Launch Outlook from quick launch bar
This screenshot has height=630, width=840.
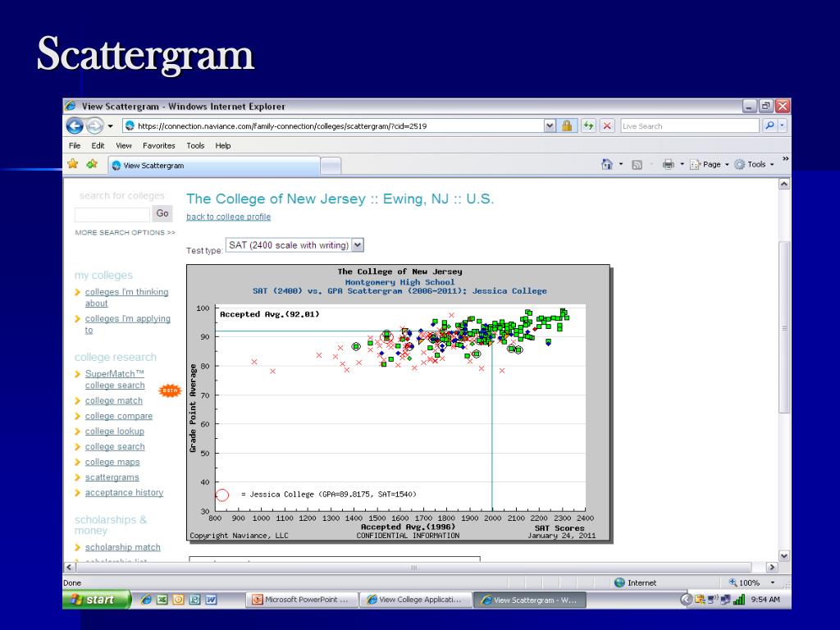click(178, 600)
